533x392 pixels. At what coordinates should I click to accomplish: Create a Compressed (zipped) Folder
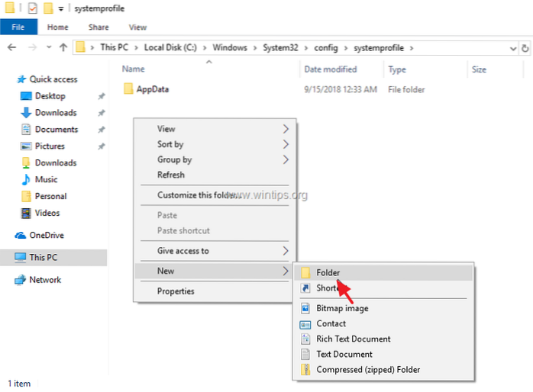pyautogui.click(x=367, y=370)
